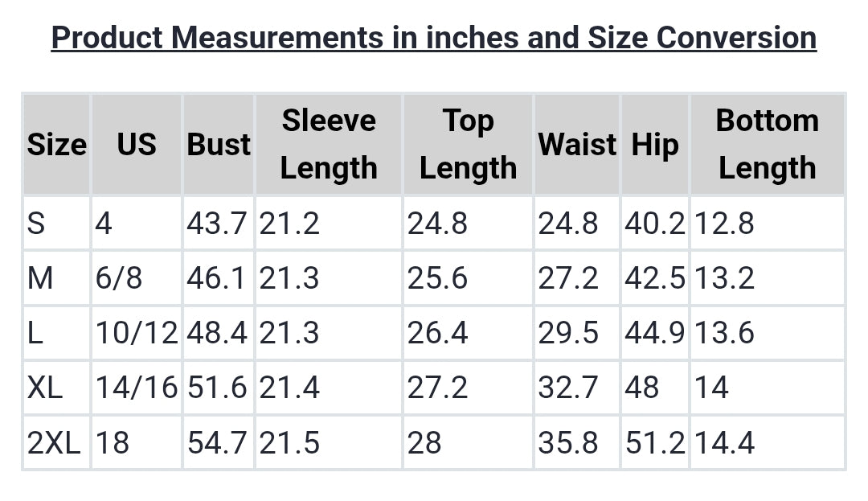This screenshot has width=868, height=501.
Task: Click the underlined Product Measurements title
Action: pos(434,38)
